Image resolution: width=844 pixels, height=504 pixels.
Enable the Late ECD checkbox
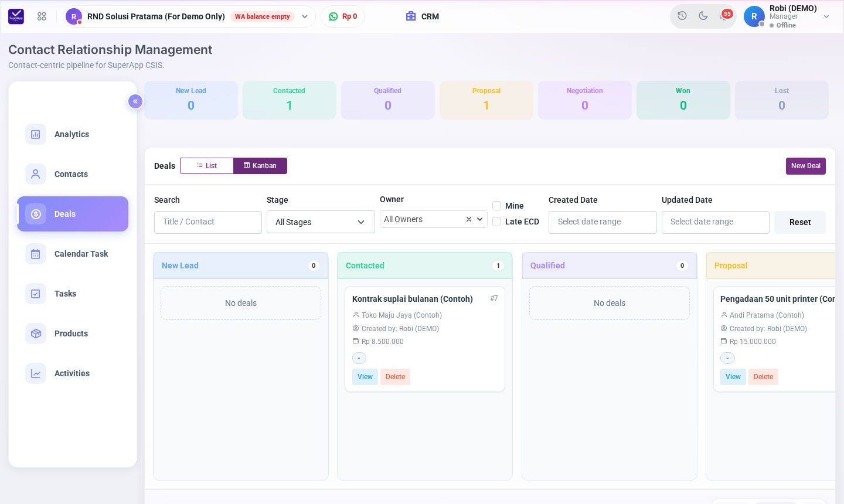point(497,222)
